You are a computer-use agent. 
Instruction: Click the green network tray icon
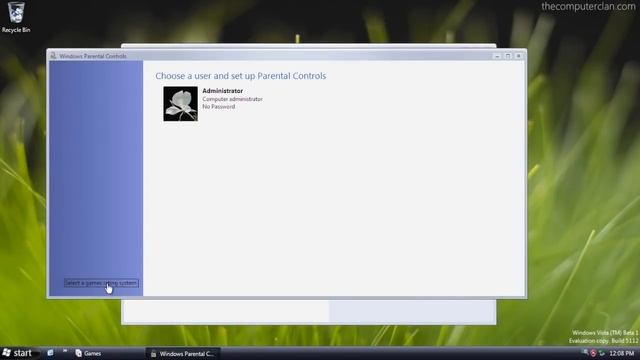[x=602, y=353]
